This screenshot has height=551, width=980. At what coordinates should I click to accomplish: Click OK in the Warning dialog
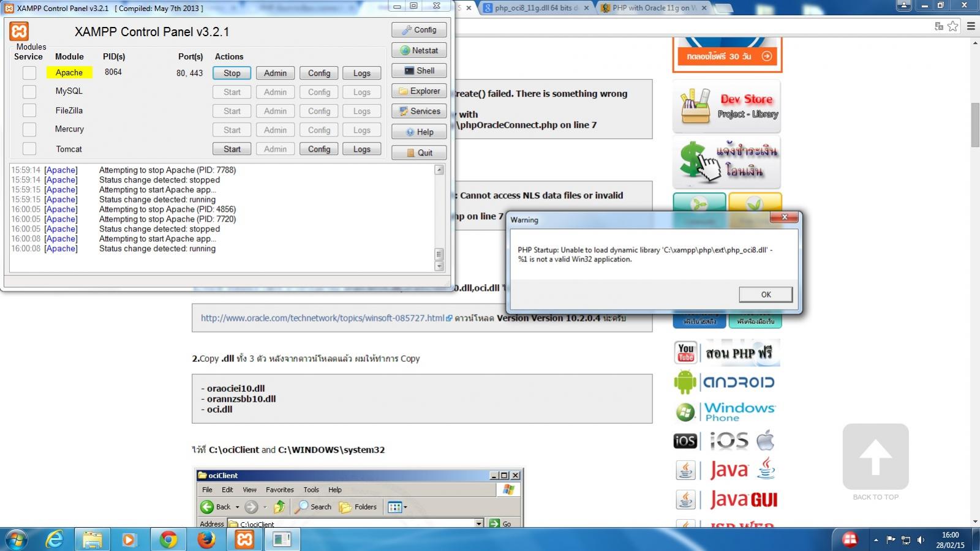[x=766, y=294]
